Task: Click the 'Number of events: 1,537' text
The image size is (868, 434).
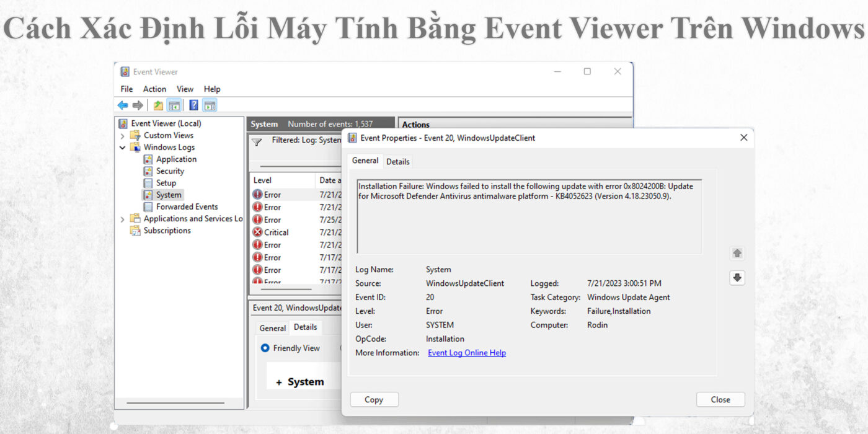Action: (330, 124)
